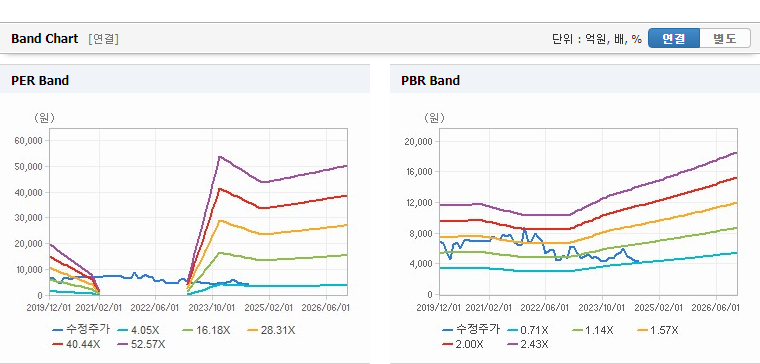Image resolution: width=760 pixels, height=364 pixels.
Task: Click the 52.57X legend entry
Action: [142, 344]
